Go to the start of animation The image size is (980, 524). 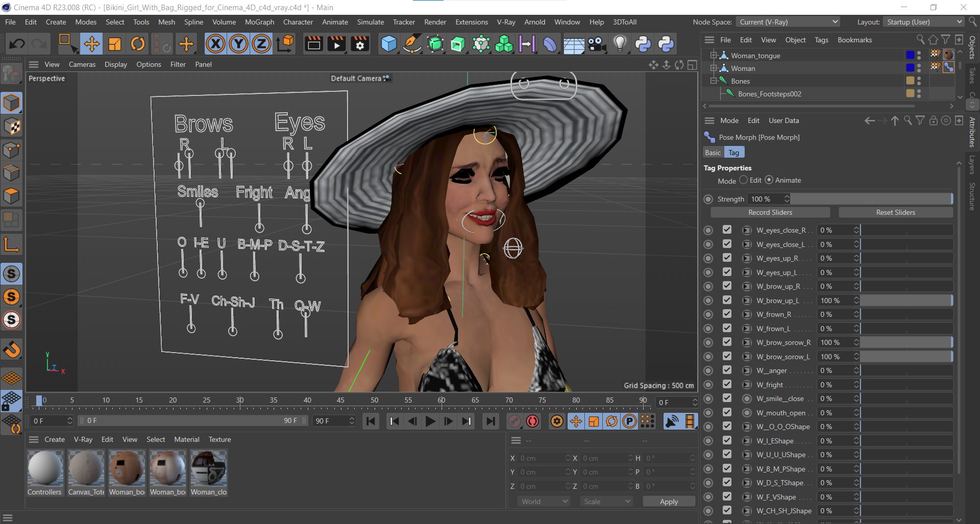(x=371, y=421)
